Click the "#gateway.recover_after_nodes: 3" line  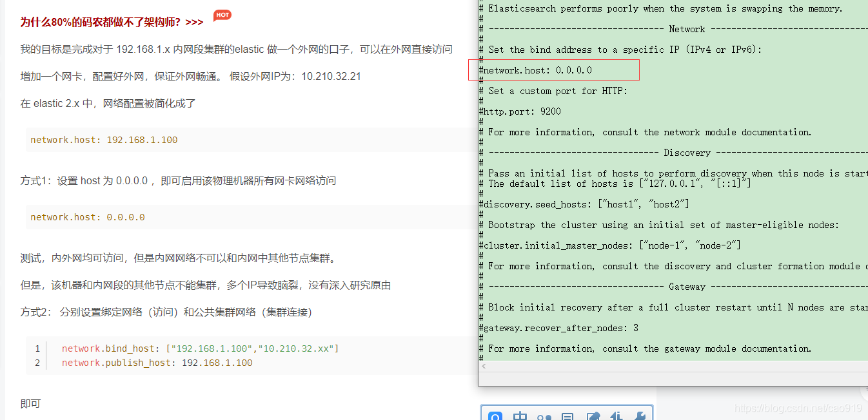coord(558,328)
